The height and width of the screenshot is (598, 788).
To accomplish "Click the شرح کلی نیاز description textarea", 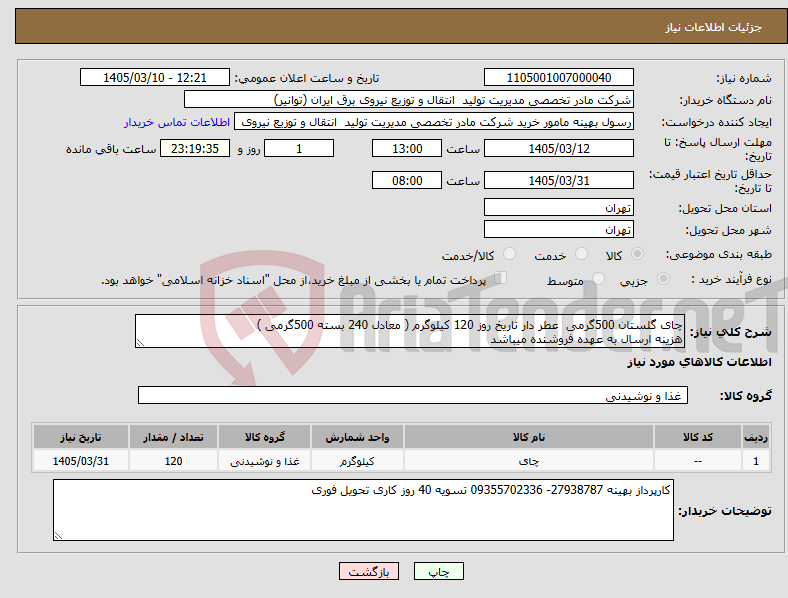I will point(410,331).
